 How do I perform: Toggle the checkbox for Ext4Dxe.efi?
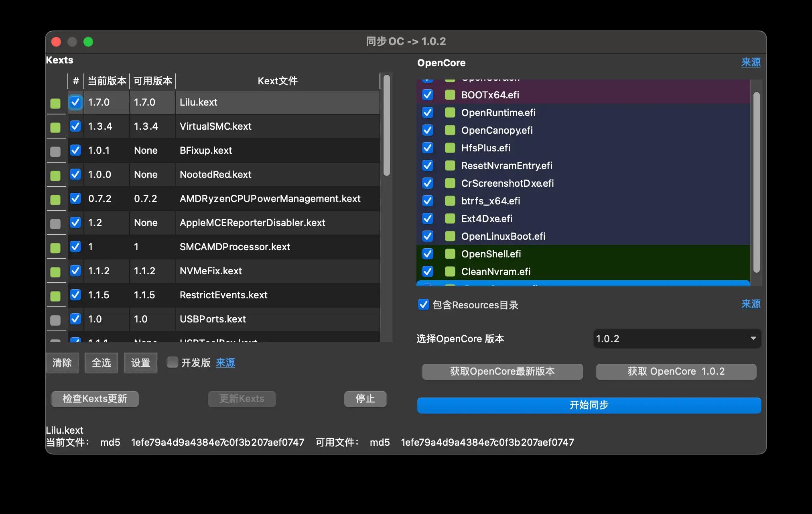[428, 218]
